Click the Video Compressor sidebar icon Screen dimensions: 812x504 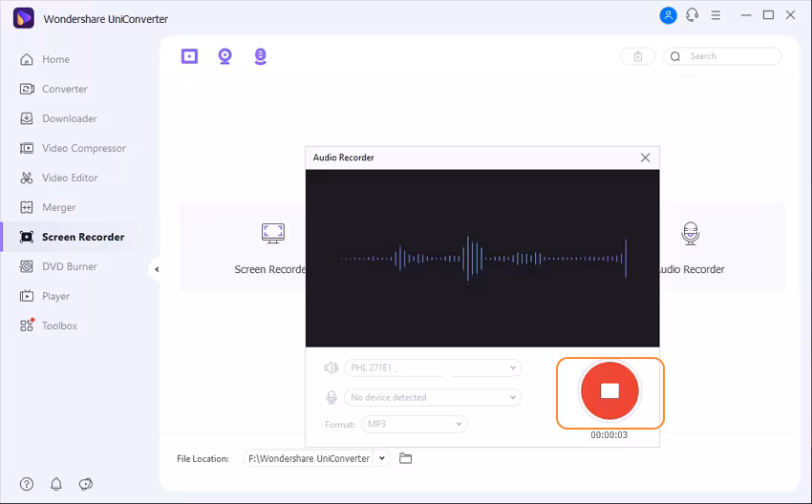[27, 149]
